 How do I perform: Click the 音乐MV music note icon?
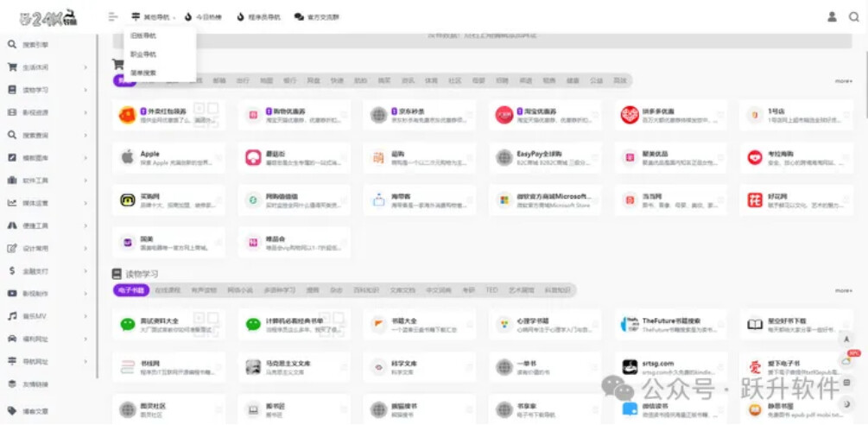(11, 316)
